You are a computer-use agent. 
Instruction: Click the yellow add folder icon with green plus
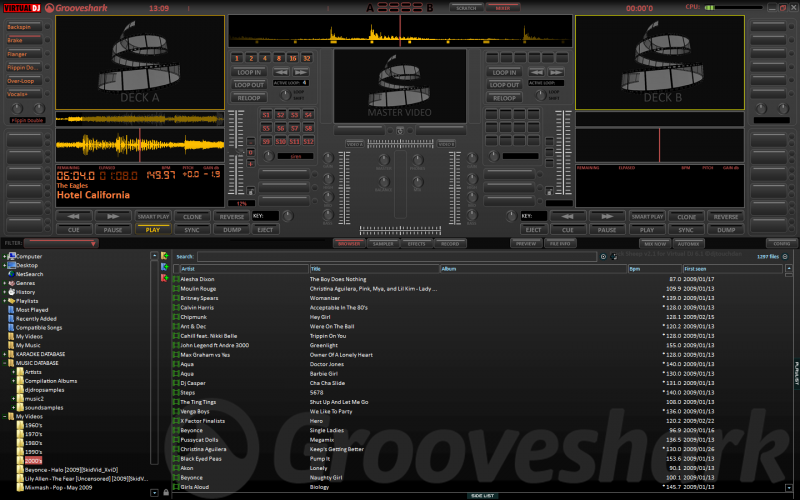pos(164,256)
